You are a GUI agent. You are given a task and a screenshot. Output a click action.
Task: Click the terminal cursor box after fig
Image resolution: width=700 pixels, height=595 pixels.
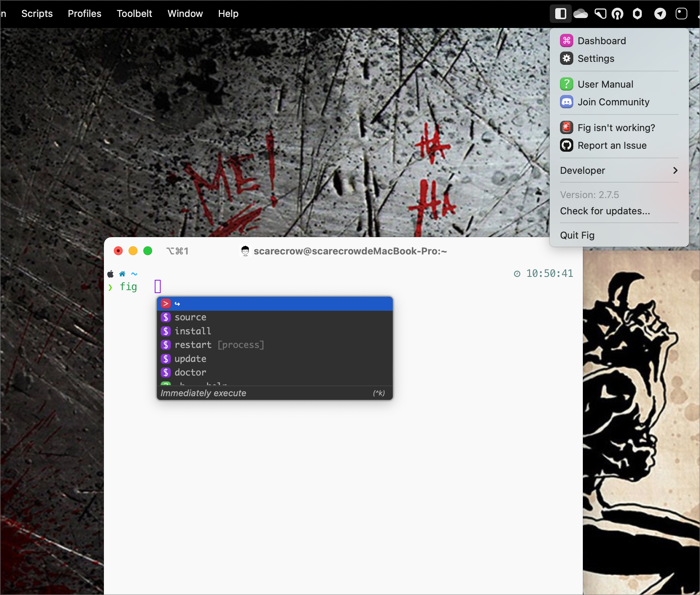(x=158, y=286)
